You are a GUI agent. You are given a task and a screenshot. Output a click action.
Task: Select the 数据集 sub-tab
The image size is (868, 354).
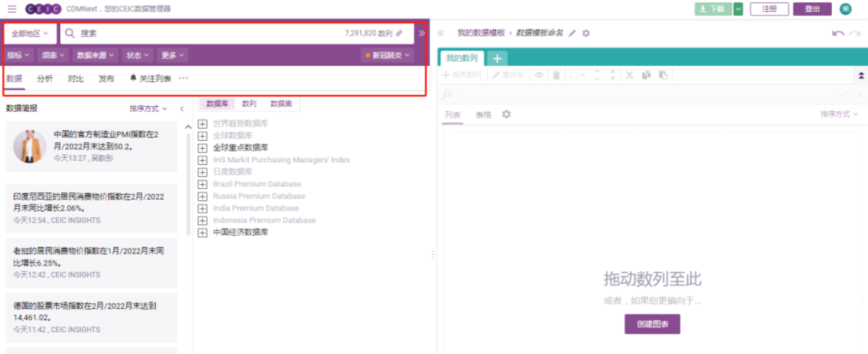point(281,103)
